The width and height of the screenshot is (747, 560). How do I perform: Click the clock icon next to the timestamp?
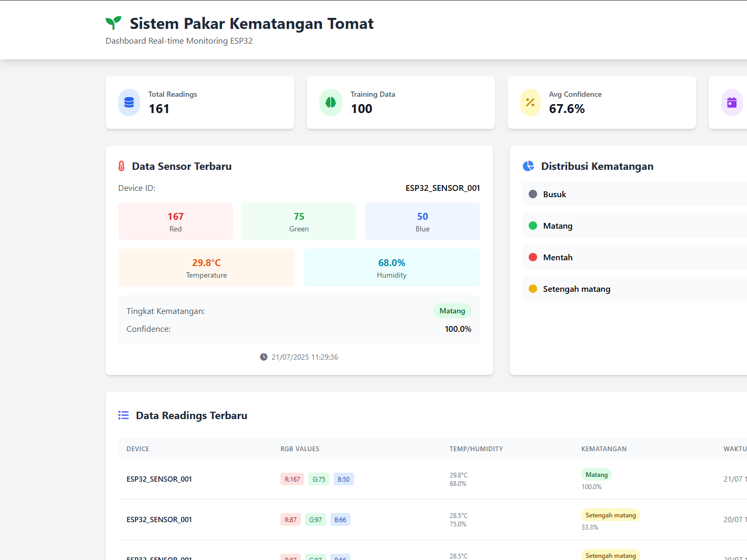264,357
